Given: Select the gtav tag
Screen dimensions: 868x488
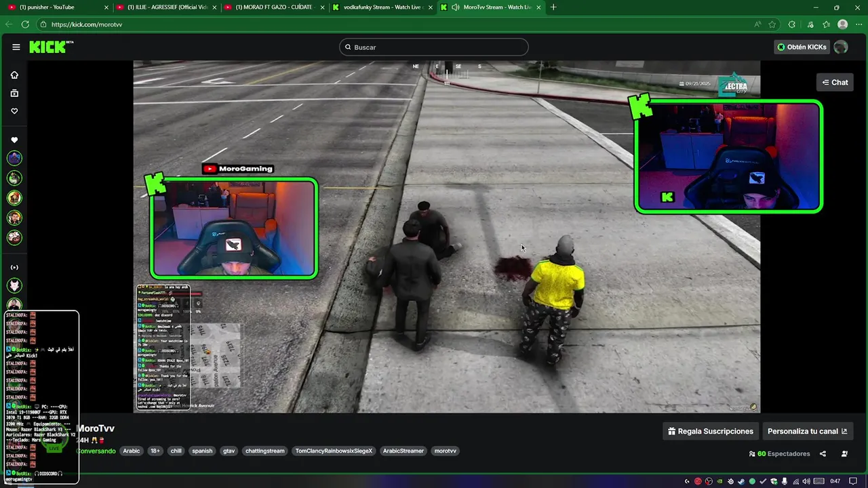Looking at the screenshot, I should 229,451.
